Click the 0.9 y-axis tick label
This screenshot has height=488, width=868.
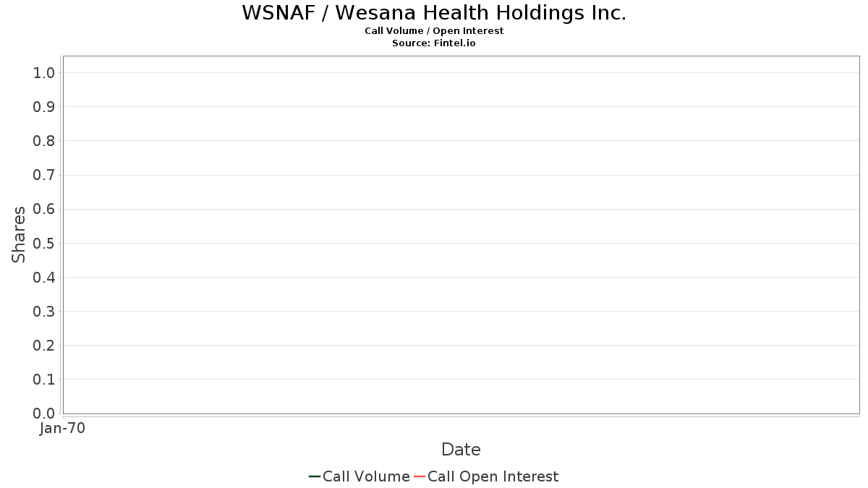pyautogui.click(x=44, y=107)
